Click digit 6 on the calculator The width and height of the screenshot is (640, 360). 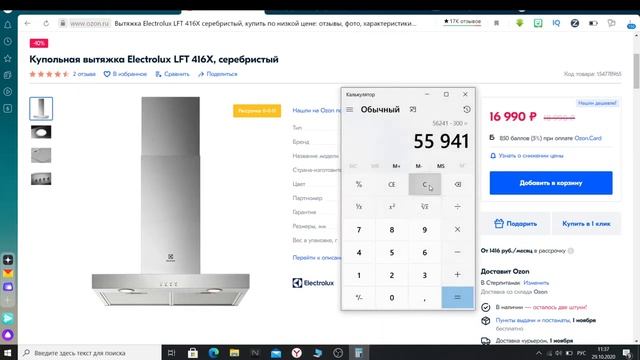click(424, 252)
